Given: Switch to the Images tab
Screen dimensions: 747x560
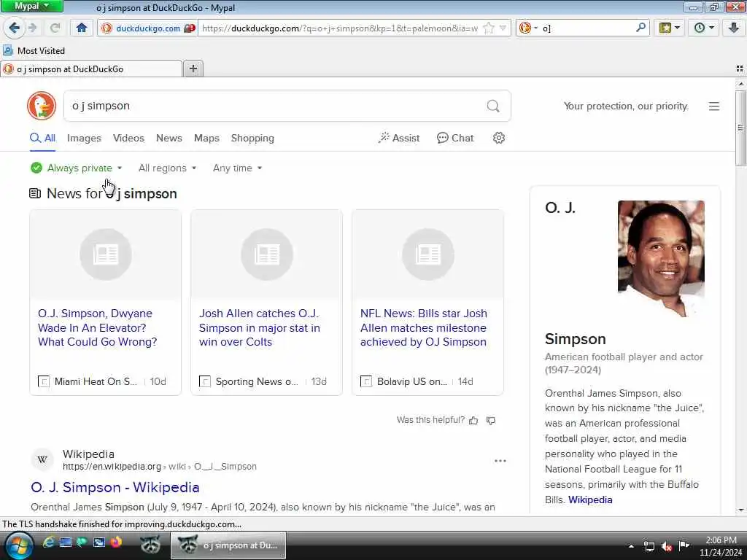Looking at the screenshot, I should [x=84, y=138].
